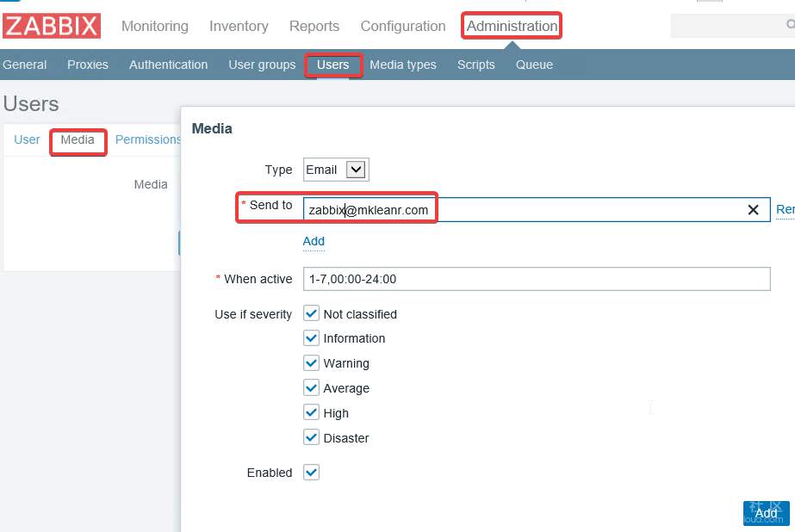Click the Send to email field

coord(537,210)
